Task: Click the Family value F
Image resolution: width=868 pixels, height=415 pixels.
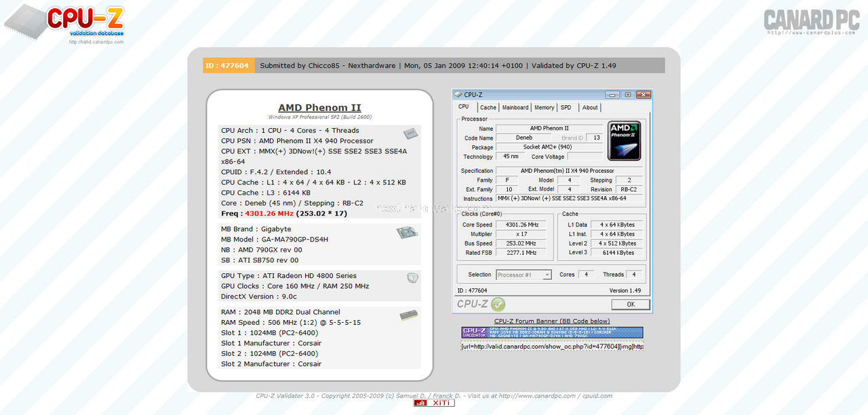Action: click(x=507, y=180)
